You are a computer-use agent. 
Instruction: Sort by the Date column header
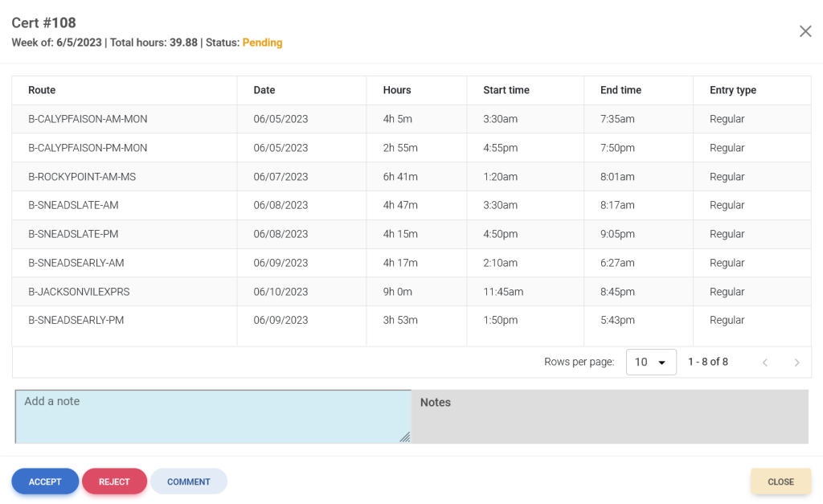pos(264,90)
